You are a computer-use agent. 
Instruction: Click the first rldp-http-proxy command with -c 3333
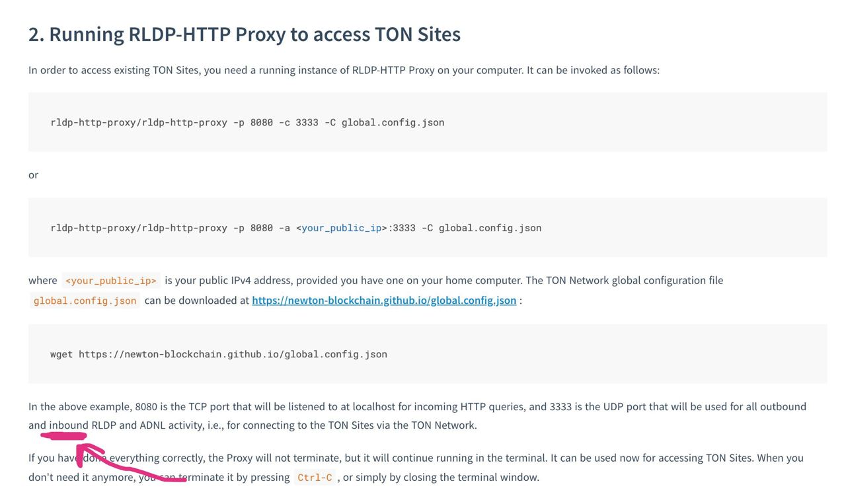point(247,122)
